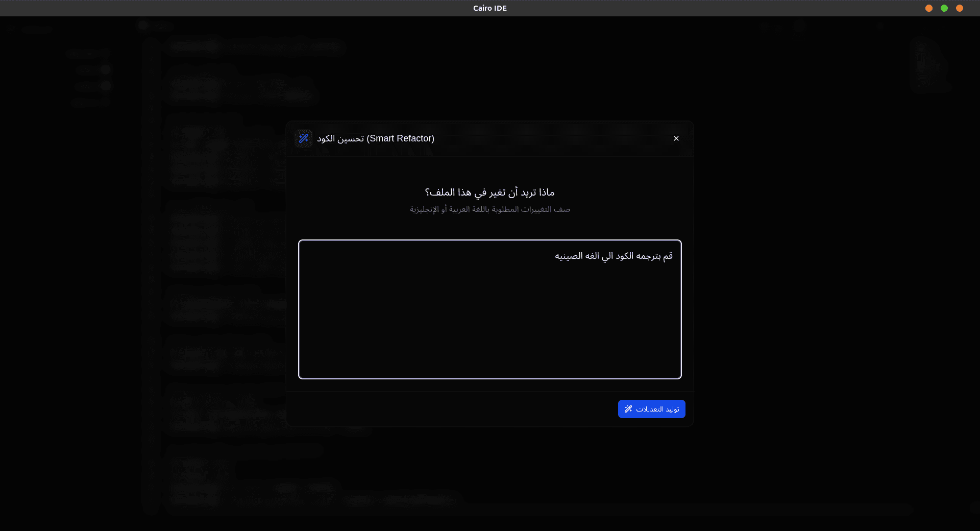Click the leftmost orange window control dot
980x531 pixels.
pyautogui.click(x=929, y=8)
